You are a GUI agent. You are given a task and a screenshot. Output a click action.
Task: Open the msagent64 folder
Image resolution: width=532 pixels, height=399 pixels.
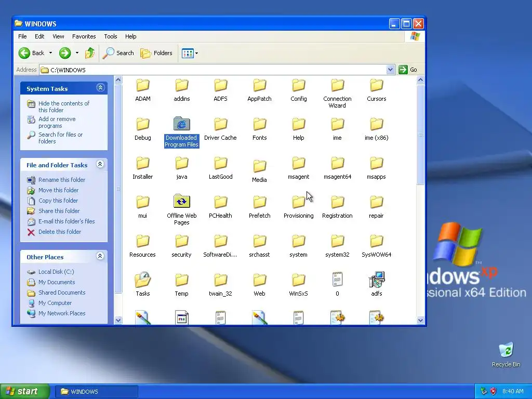click(x=337, y=168)
